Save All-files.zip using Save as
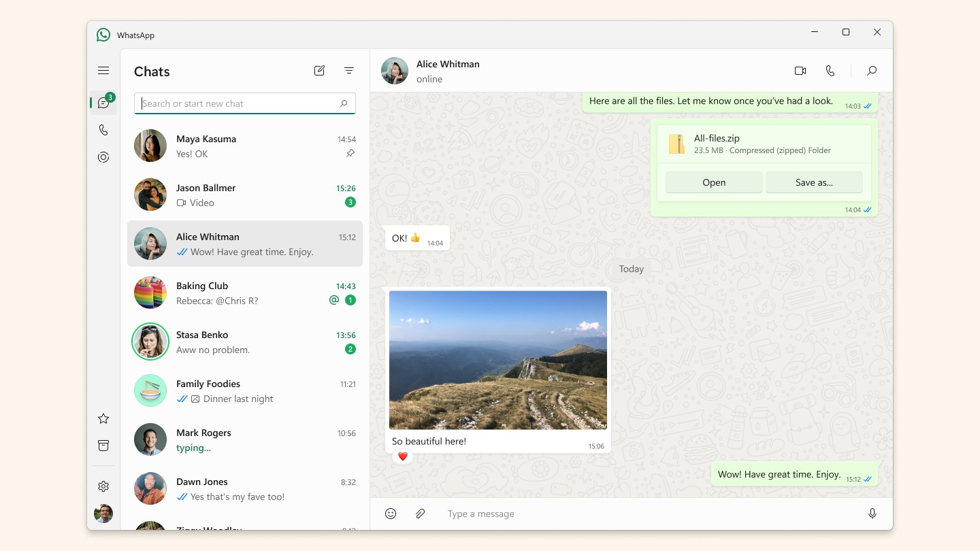The width and height of the screenshot is (980, 551). (x=814, y=182)
